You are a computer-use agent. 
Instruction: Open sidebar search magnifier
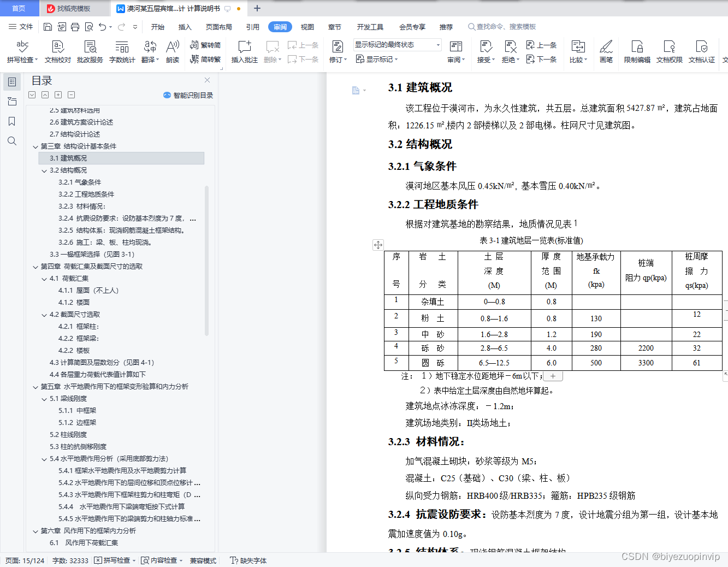coord(11,141)
